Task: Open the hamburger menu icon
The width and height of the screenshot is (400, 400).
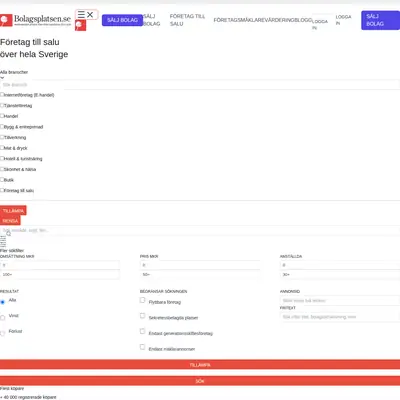Action: (x=81, y=14)
